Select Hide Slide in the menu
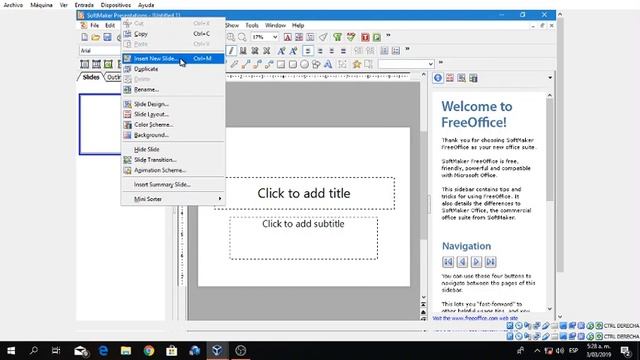This screenshot has height=360, width=640. pyautogui.click(x=173, y=149)
